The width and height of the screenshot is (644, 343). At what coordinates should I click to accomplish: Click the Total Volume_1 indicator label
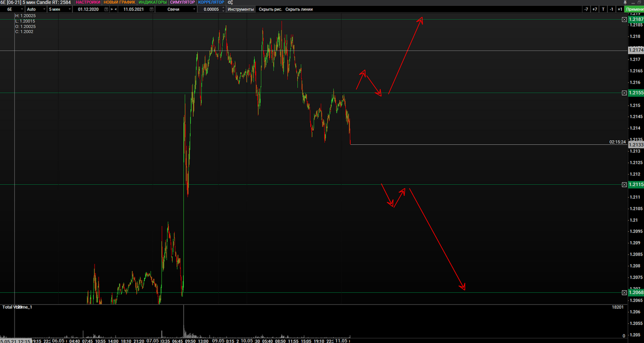tap(18, 307)
